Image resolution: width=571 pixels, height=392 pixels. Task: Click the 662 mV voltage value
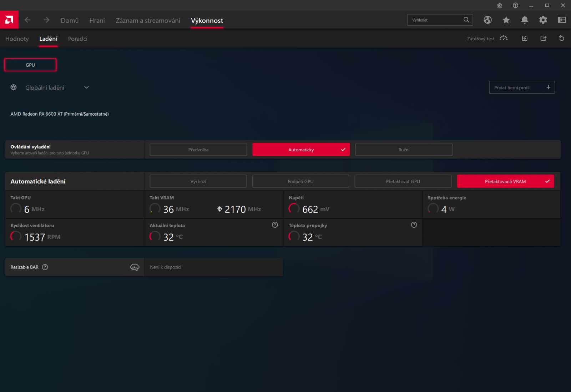tap(316, 209)
